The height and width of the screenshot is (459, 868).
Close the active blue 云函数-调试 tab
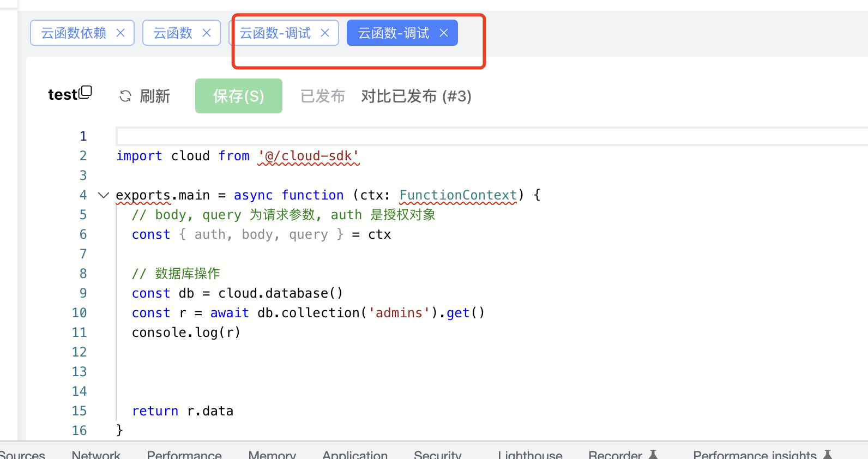pos(444,33)
